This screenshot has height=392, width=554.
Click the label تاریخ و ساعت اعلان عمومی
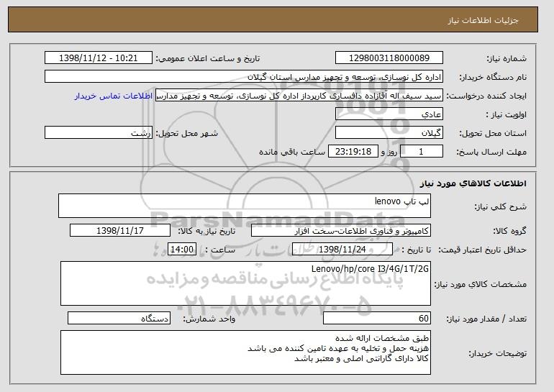pos(208,59)
